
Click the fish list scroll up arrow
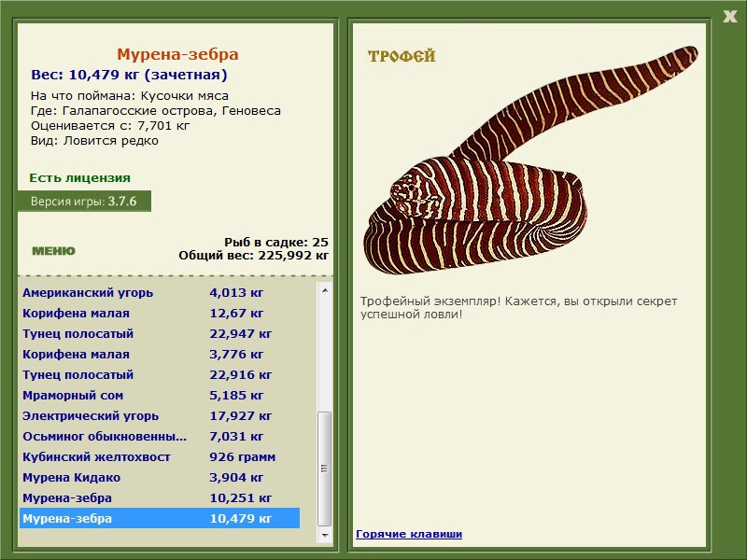325,290
